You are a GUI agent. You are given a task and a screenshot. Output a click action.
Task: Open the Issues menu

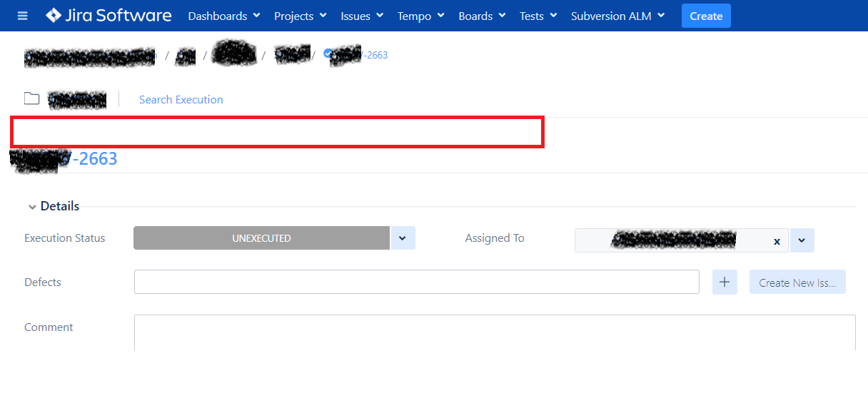pos(362,16)
